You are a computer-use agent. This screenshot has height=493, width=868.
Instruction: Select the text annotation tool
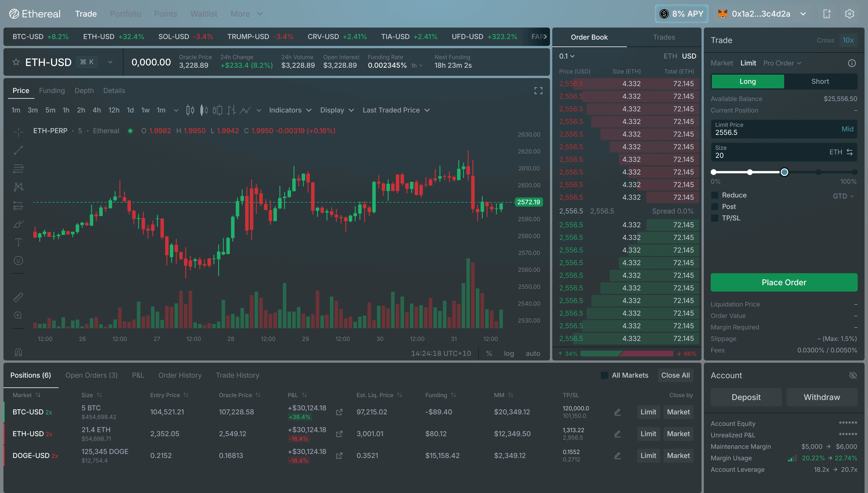[x=18, y=242]
